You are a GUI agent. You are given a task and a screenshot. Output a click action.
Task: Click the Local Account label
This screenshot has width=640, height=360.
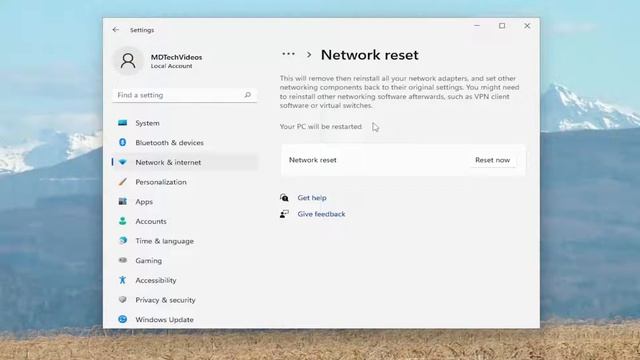pyautogui.click(x=171, y=66)
